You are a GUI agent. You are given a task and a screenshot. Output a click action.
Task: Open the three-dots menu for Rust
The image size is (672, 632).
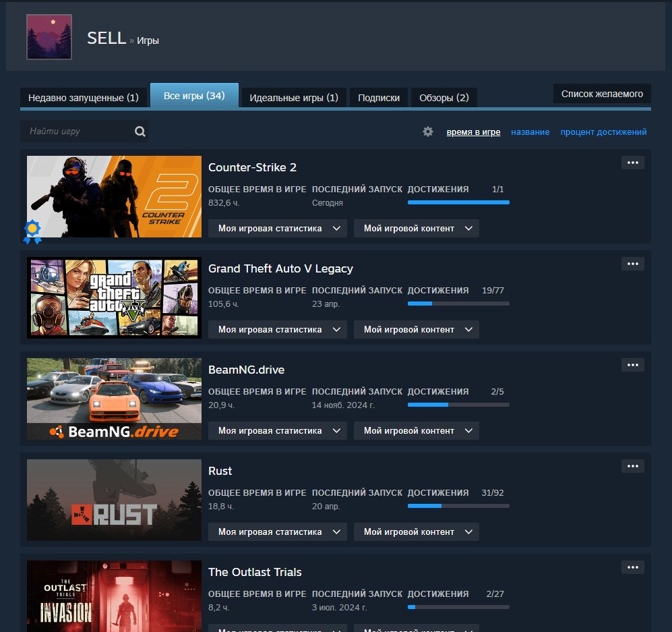pyautogui.click(x=632, y=466)
